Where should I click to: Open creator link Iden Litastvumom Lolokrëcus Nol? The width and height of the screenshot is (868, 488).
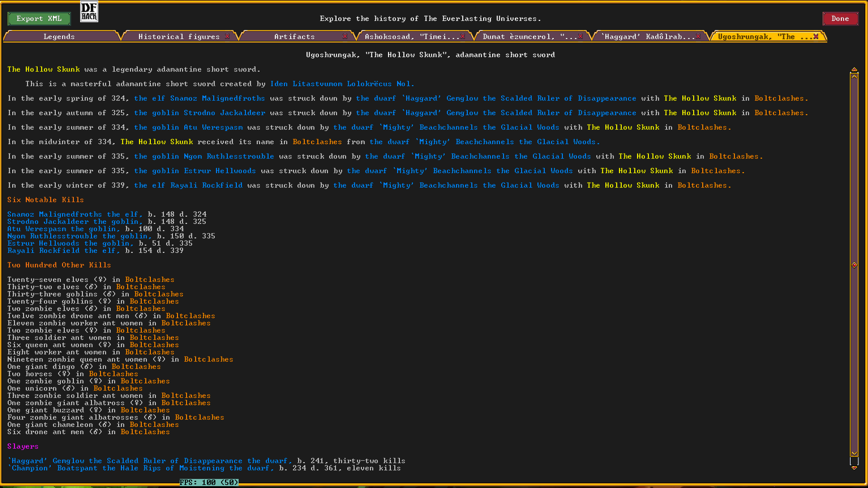tap(342, 84)
